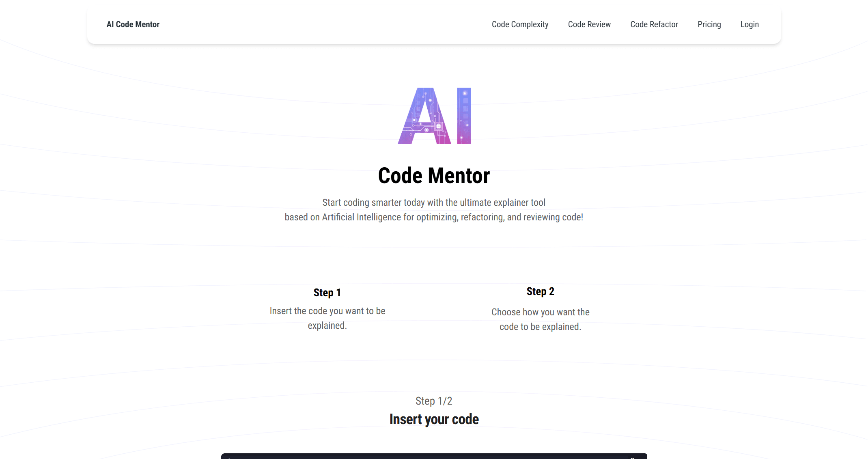Click the Login link

(749, 24)
